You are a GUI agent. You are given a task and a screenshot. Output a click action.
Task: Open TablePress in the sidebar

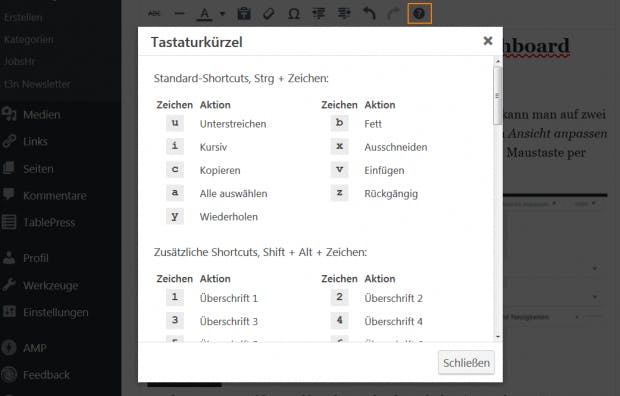[x=49, y=223]
